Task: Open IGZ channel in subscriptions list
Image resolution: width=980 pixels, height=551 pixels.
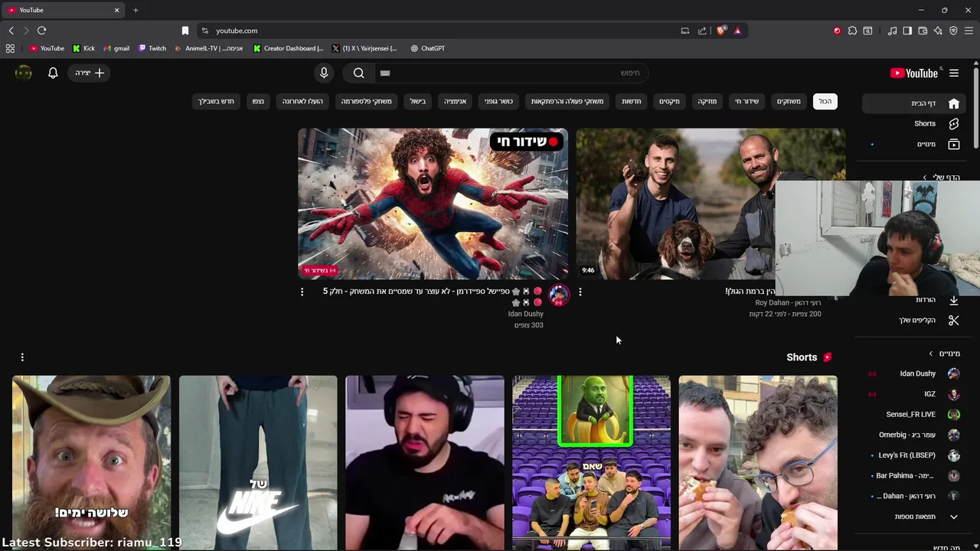Action: 915,394
